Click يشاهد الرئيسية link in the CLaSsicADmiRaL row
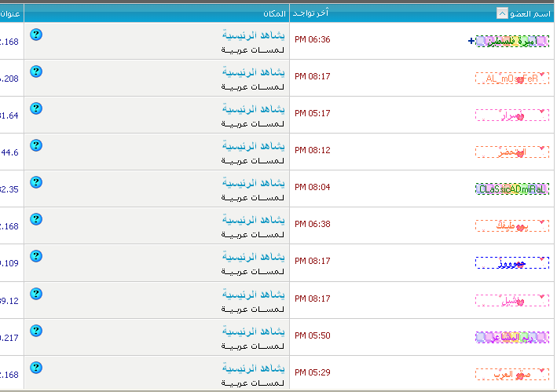557x392 pixels. click(253, 183)
